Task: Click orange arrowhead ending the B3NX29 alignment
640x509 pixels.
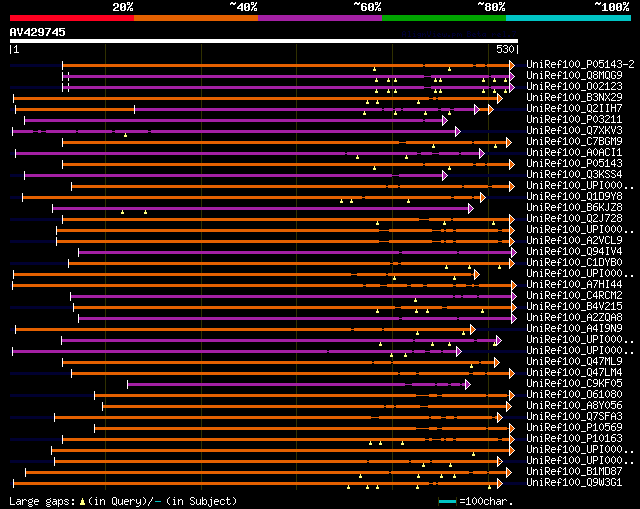Action: pyautogui.click(x=500, y=98)
